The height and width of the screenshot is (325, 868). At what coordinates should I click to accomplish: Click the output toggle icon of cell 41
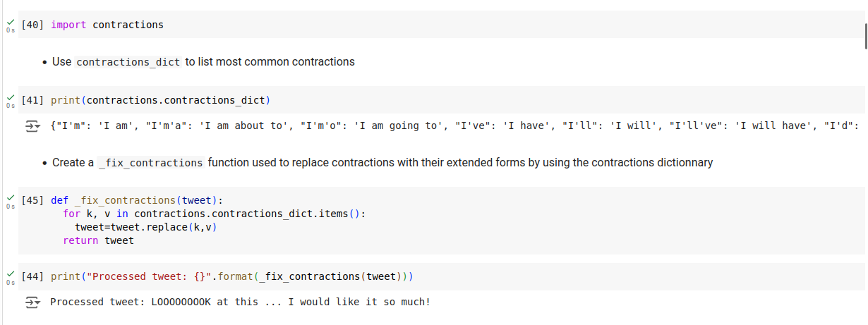pos(33,126)
